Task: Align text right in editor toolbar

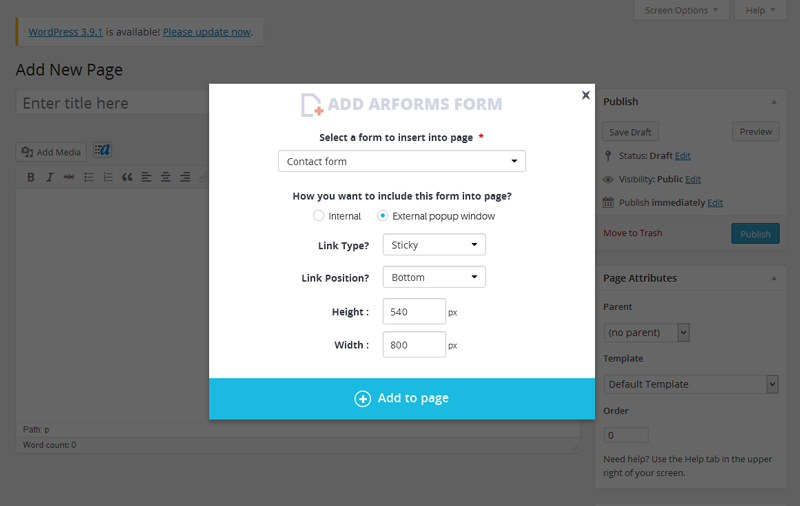Action: tap(185, 177)
